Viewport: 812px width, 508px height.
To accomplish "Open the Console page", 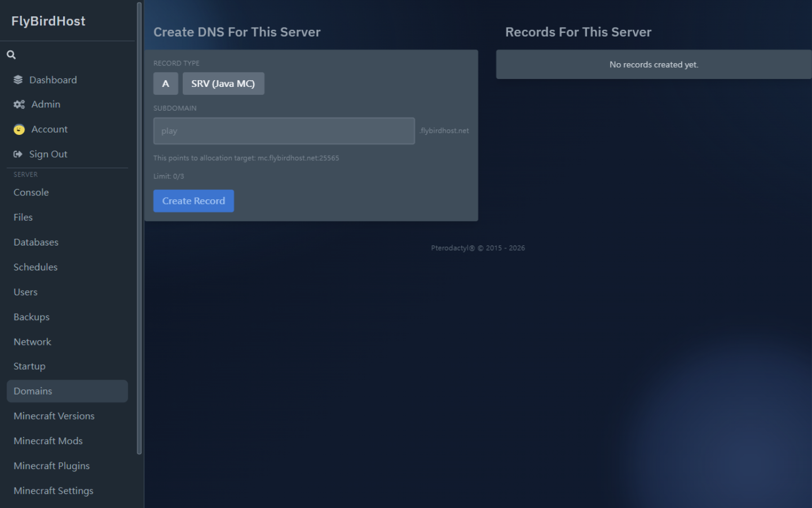I will point(67,192).
